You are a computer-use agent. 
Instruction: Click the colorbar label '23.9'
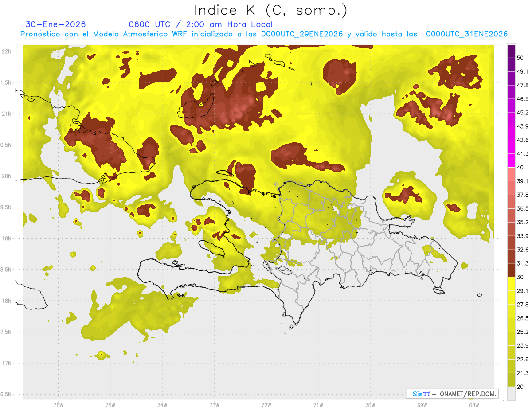[x=523, y=345]
